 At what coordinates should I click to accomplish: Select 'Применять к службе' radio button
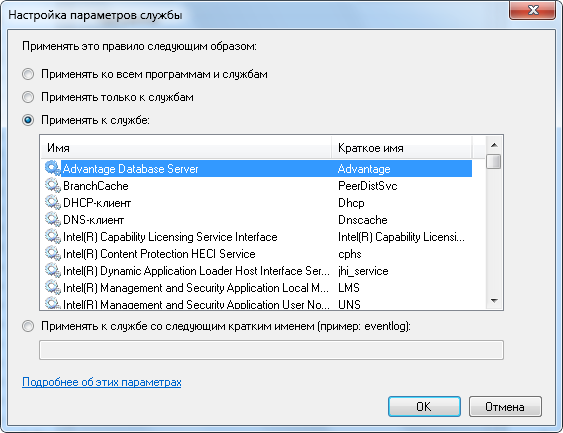[28, 120]
